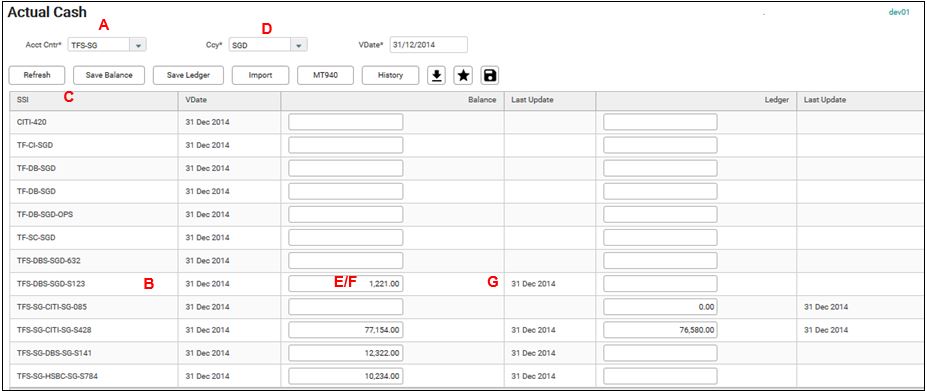The width and height of the screenshot is (927, 391).
Task: Sort by the Balance column header
Action: click(x=393, y=101)
